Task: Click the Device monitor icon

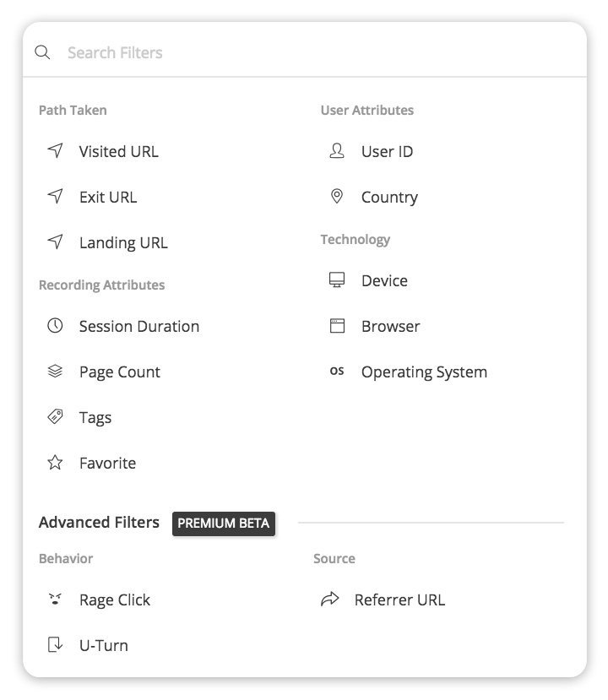Action: (337, 279)
